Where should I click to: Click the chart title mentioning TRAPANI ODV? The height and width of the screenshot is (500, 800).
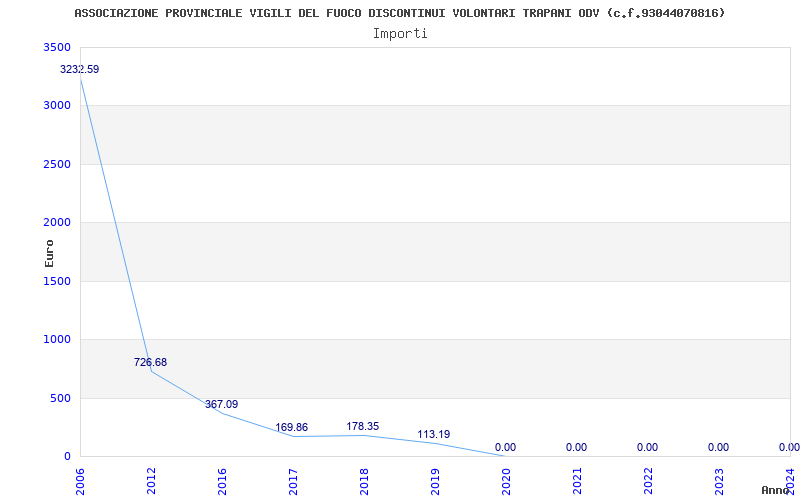(x=399, y=13)
